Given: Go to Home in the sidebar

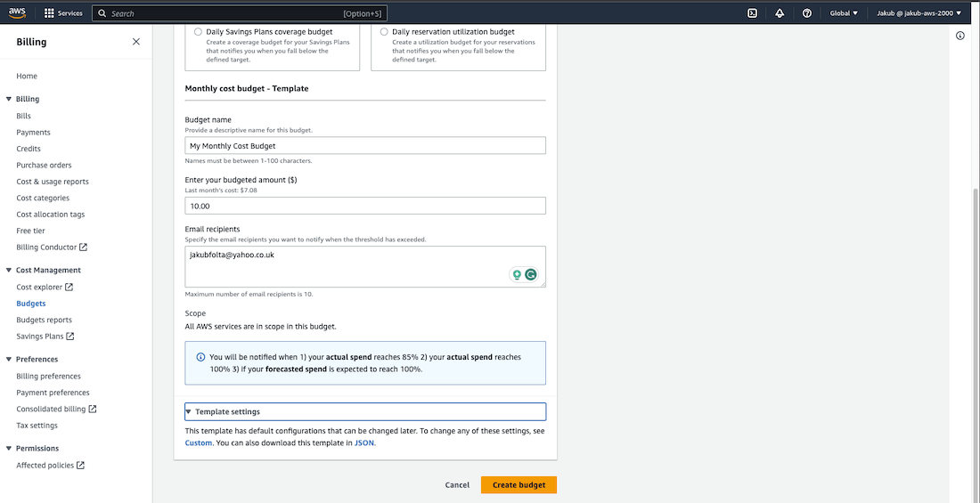Looking at the screenshot, I should [27, 77].
